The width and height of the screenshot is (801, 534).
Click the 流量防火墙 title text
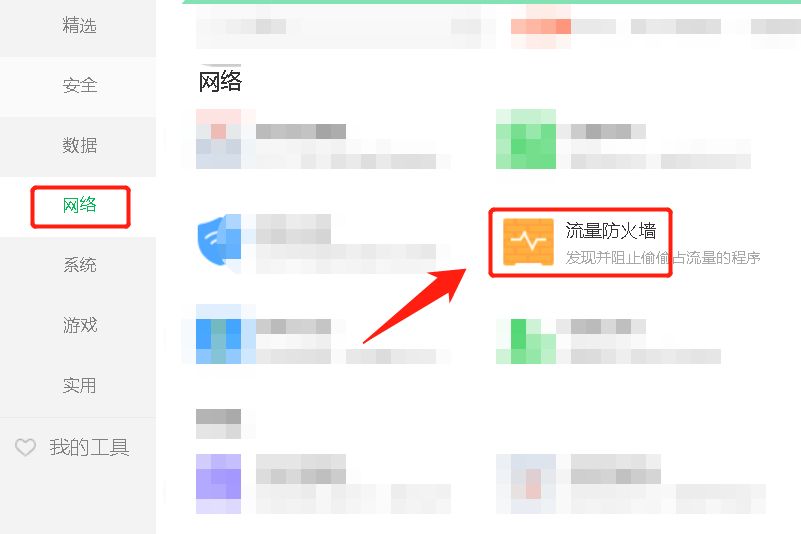610,231
